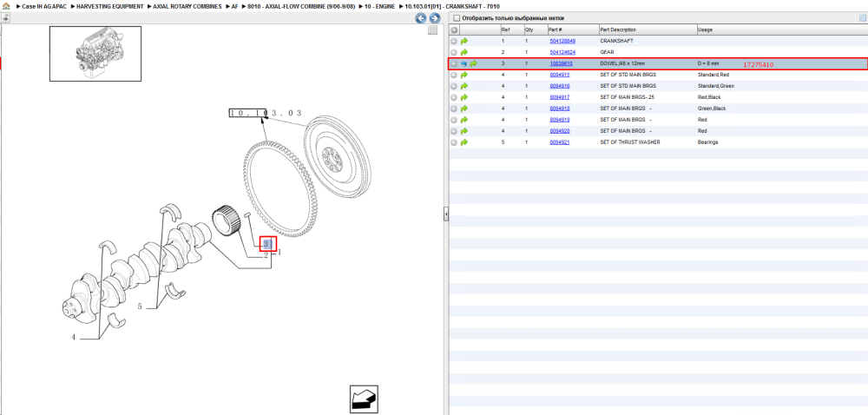The width and height of the screenshot is (868, 415).
Task: Select callout number 4 in the diagram
Action: pos(73,337)
